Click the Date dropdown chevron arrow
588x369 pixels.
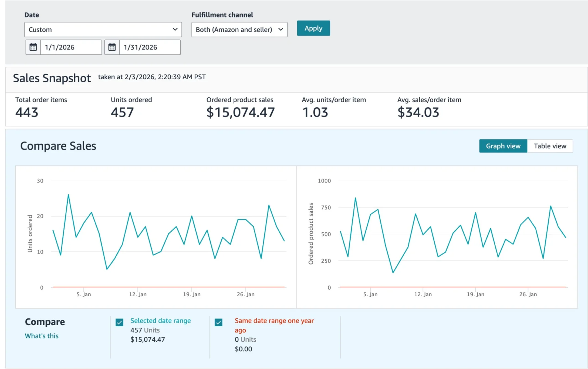pyautogui.click(x=175, y=30)
